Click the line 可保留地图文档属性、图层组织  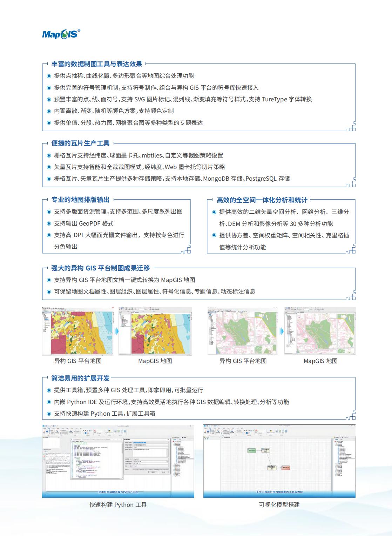[155, 292]
